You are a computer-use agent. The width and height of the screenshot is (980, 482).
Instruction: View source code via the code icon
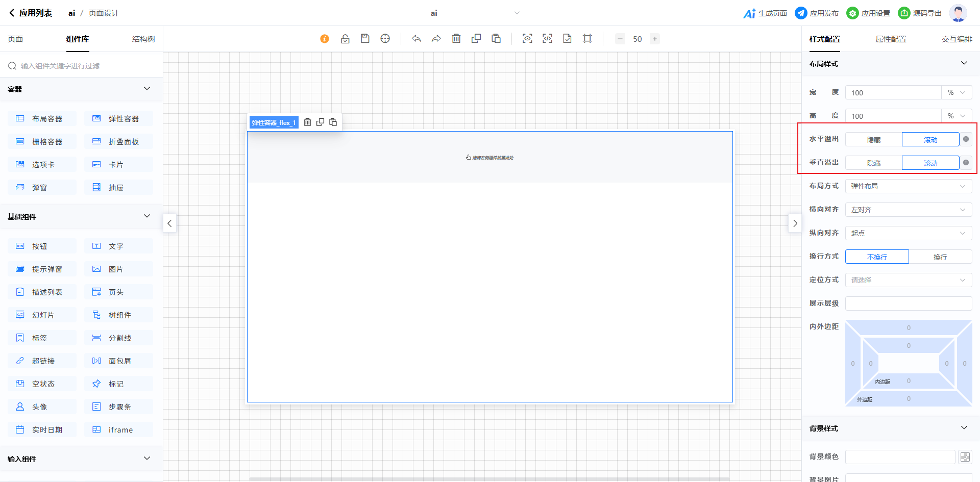click(x=547, y=39)
